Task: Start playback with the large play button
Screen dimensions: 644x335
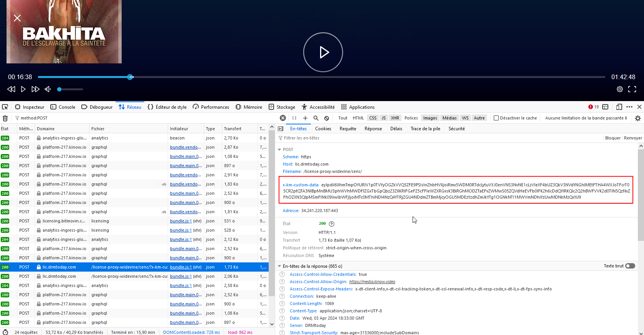Action: pyautogui.click(x=323, y=52)
